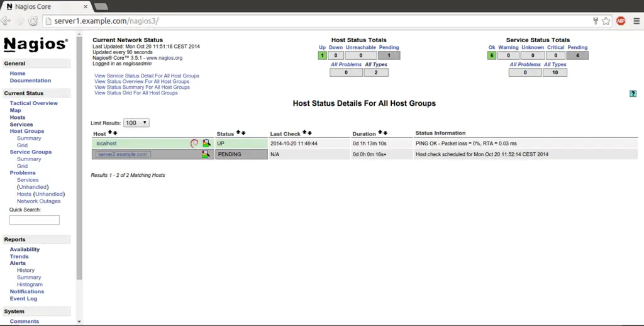
Task: Click the host Unreachable heading link
Action: click(x=360, y=47)
